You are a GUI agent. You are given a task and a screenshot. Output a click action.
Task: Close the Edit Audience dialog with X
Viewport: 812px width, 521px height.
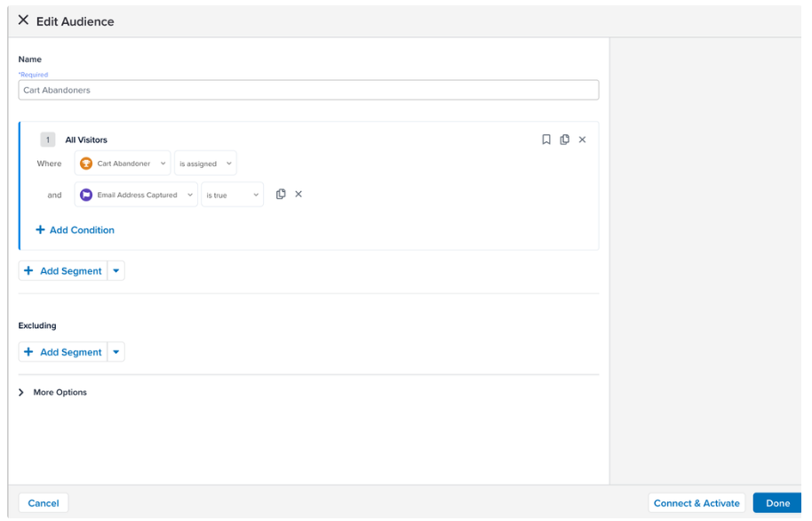coord(23,20)
